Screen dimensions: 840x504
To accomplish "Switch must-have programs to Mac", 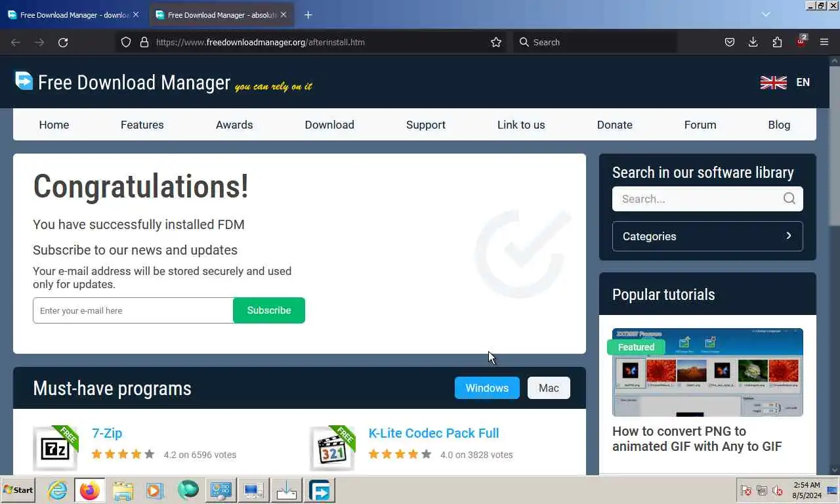I will [x=549, y=388].
